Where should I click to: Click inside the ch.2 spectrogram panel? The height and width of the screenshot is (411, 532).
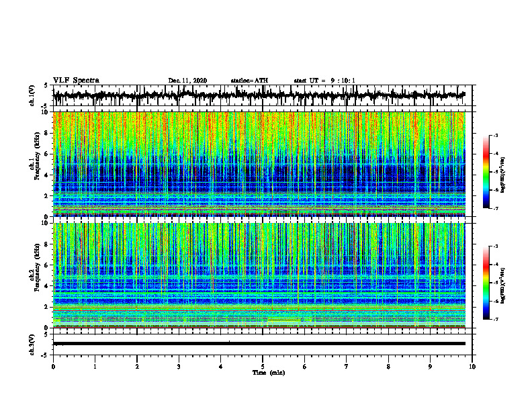click(x=259, y=275)
